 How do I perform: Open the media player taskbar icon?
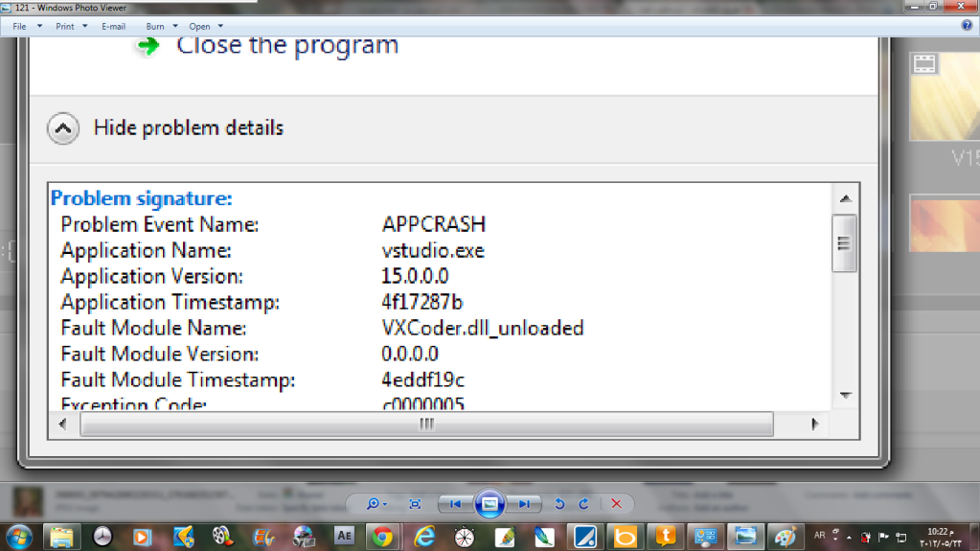pyautogui.click(x=142, y=538)
